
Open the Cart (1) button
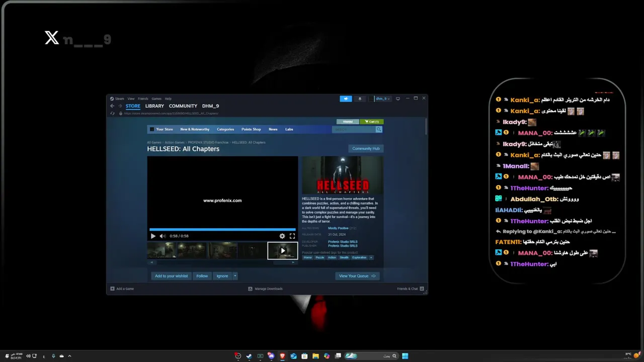point(372,122)
